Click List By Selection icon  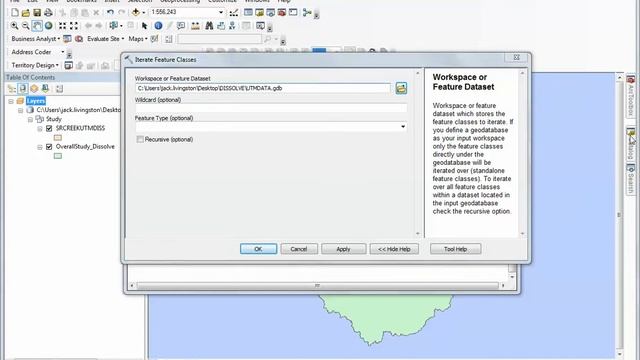45,89
